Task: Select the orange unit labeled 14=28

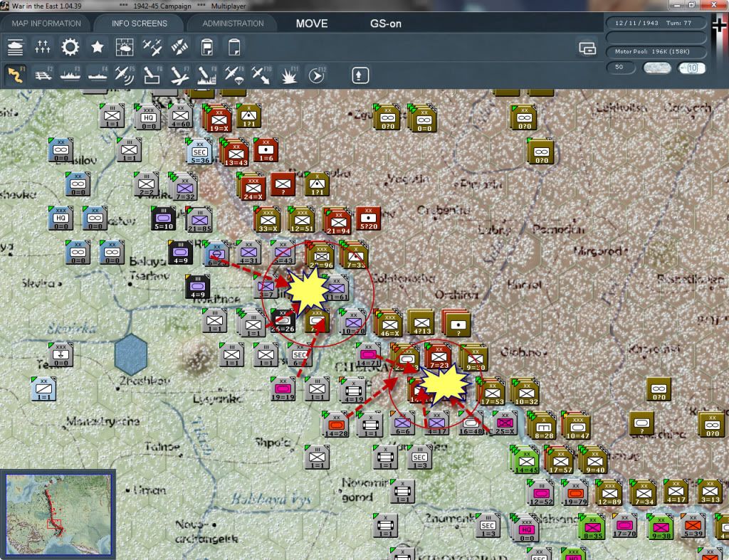Action: (x=336, y=424)
